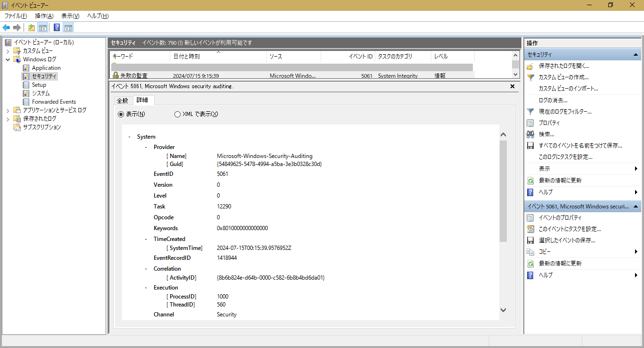The height and width of the screenshot is (348, 644).
Task: Click the event list scroll up arrow
Action: click(515, 55)
